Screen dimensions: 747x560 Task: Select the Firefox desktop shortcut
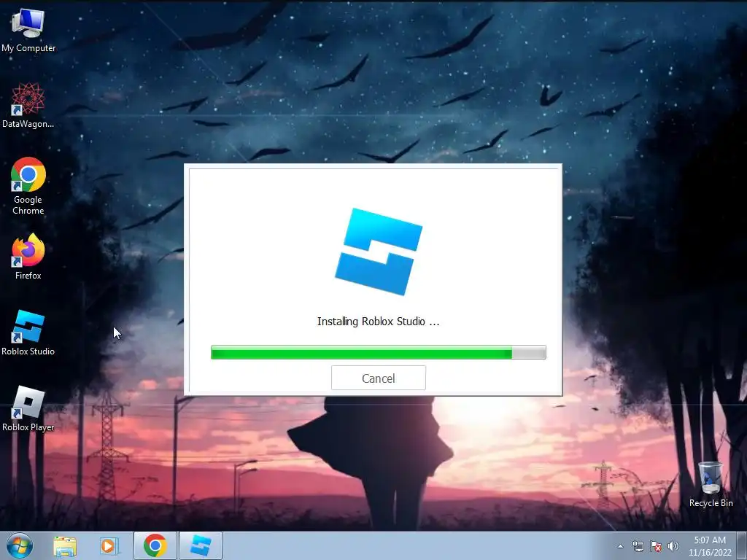(28, 257)
